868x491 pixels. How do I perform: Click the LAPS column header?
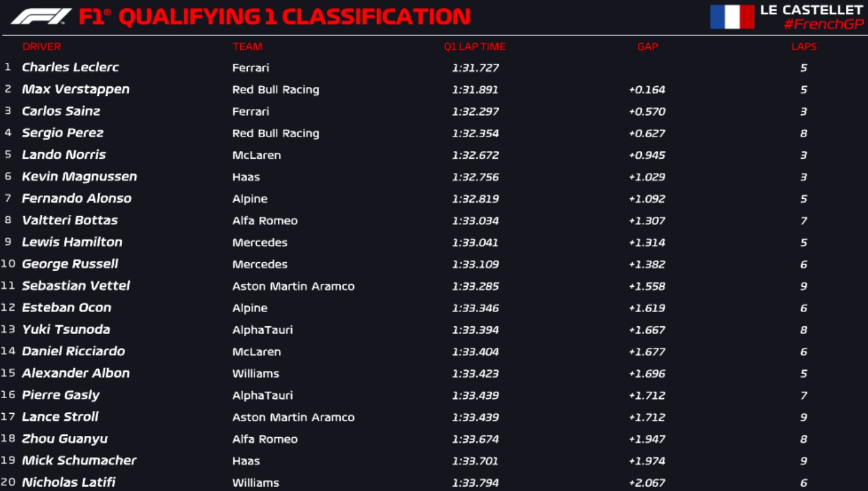[x=803, y=47]
